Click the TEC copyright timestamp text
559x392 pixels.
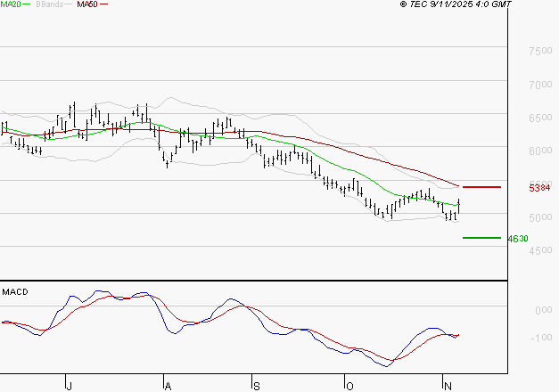click(x=456, y=4)
